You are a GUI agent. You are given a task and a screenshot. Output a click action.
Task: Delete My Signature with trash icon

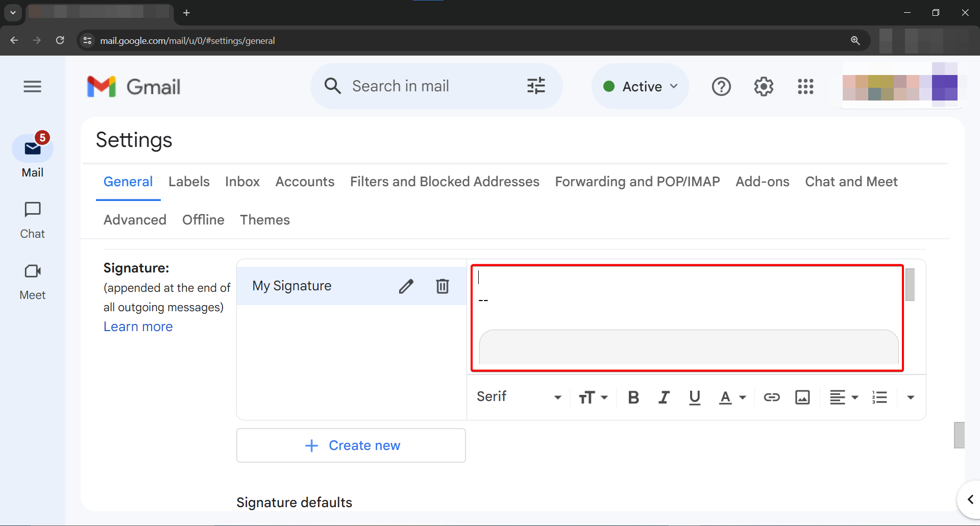coord(442,286)
